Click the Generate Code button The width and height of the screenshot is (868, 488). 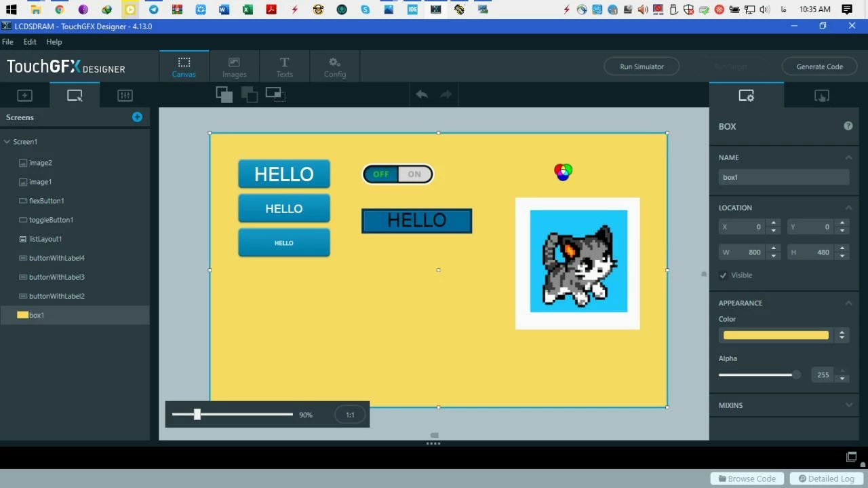click(x=819, y=67)
